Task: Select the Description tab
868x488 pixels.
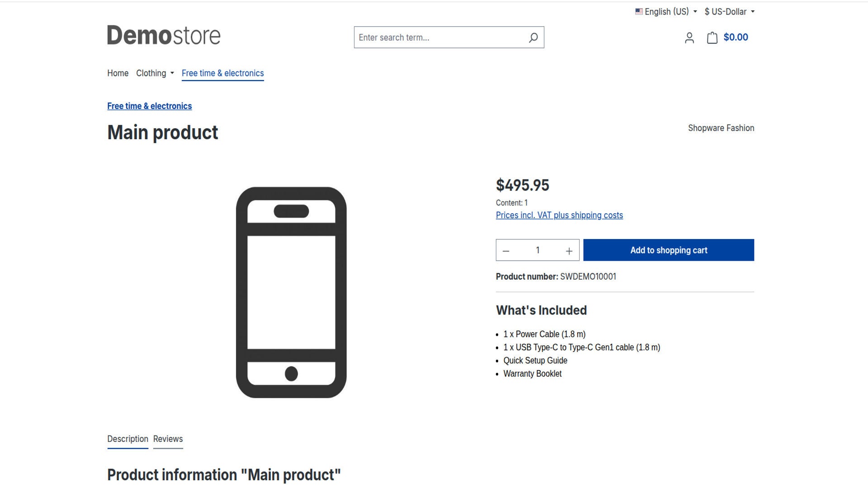Action: tap(127, 439)
